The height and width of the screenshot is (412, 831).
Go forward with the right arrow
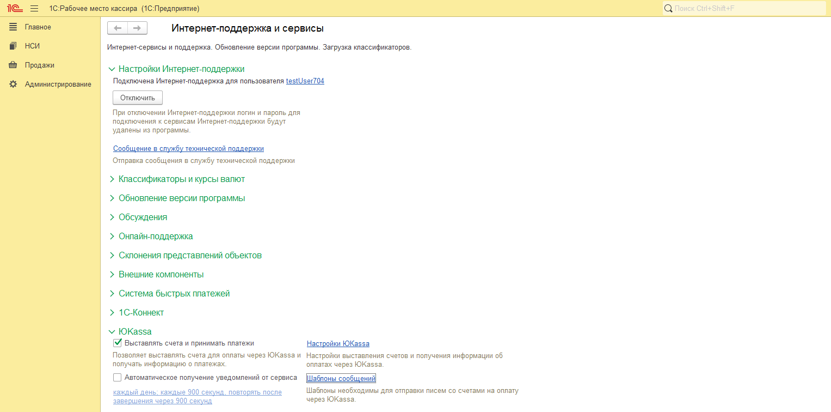pyautogui.click(x=137, y=28)
